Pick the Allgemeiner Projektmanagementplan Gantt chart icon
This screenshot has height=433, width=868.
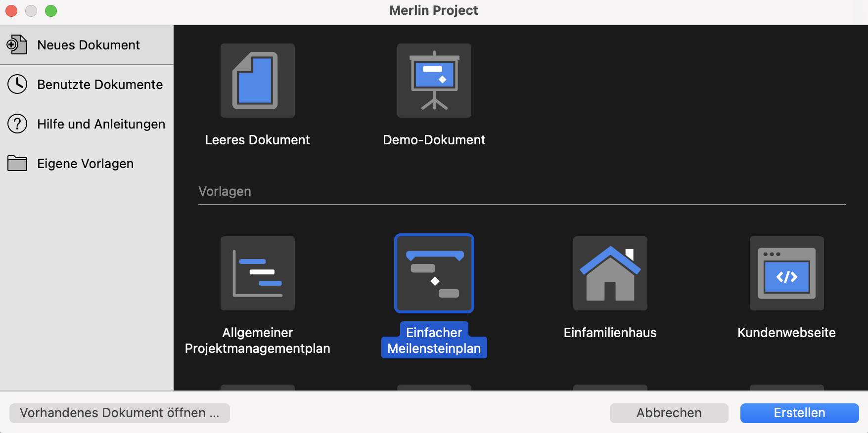(x=257, y=273)
